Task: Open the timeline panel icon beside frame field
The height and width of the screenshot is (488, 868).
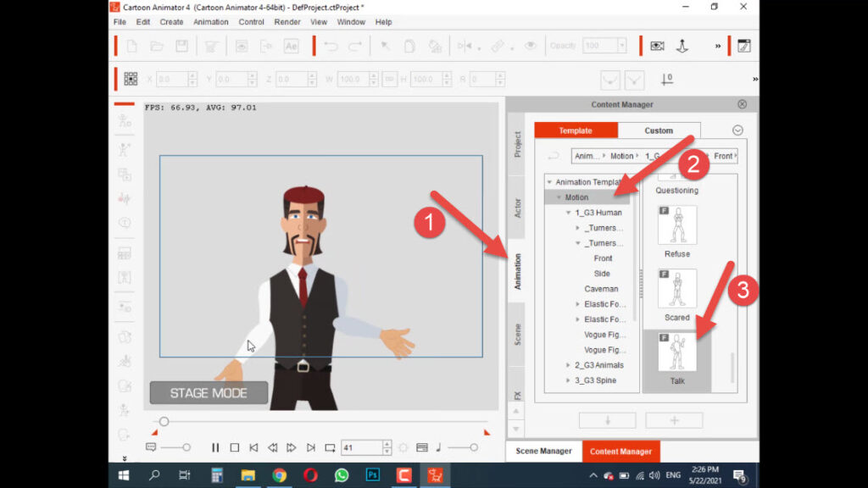Action: 422,447
